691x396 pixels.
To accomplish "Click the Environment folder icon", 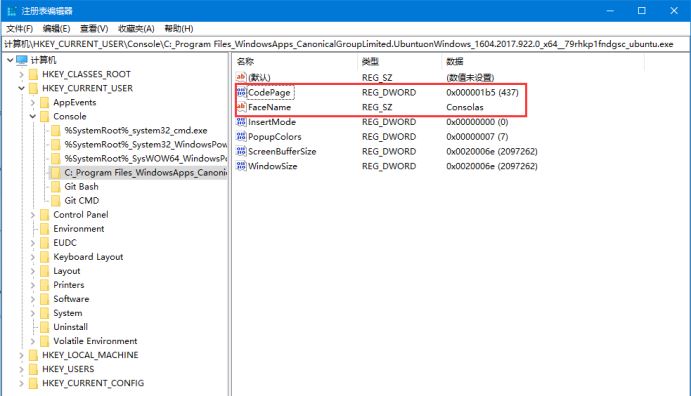I will coord(45,229).
